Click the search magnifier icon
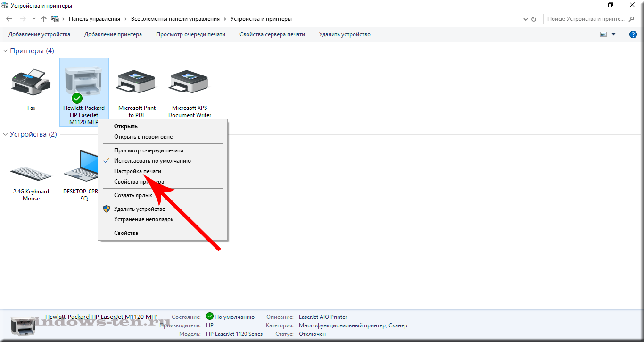This screenshot has height=342, width=644. 632,19
